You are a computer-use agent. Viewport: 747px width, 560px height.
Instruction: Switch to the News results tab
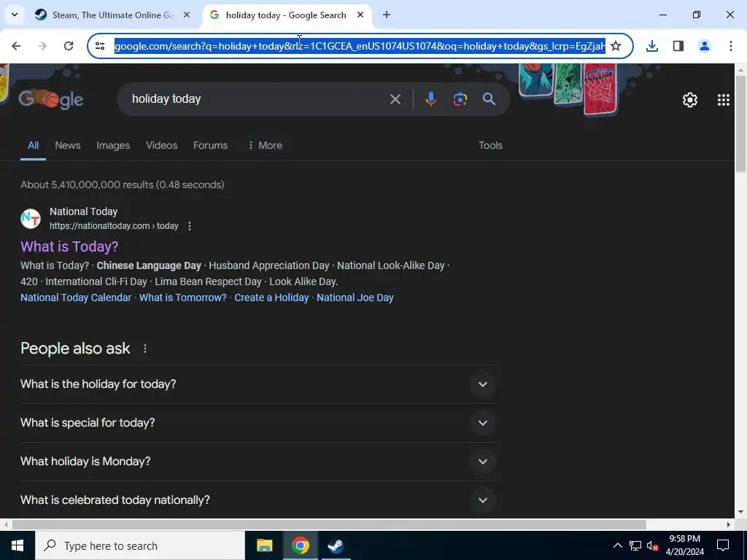click(x=68, y=145)
